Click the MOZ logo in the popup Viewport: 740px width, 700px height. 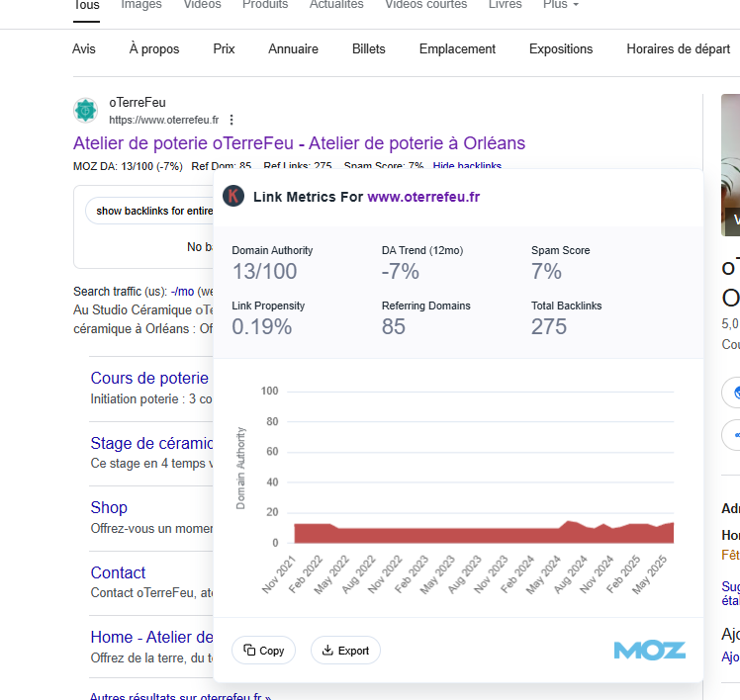click(x=649, y=651)
